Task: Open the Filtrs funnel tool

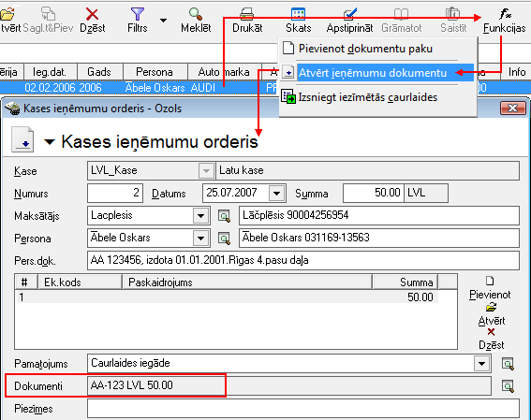Action: (137, 14)
